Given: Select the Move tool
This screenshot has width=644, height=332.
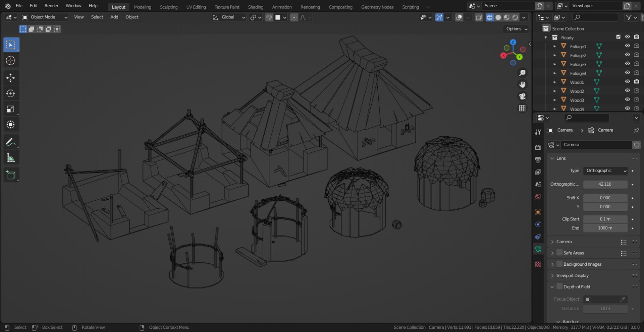Looking at the screenshot, I should pos(11,78).
